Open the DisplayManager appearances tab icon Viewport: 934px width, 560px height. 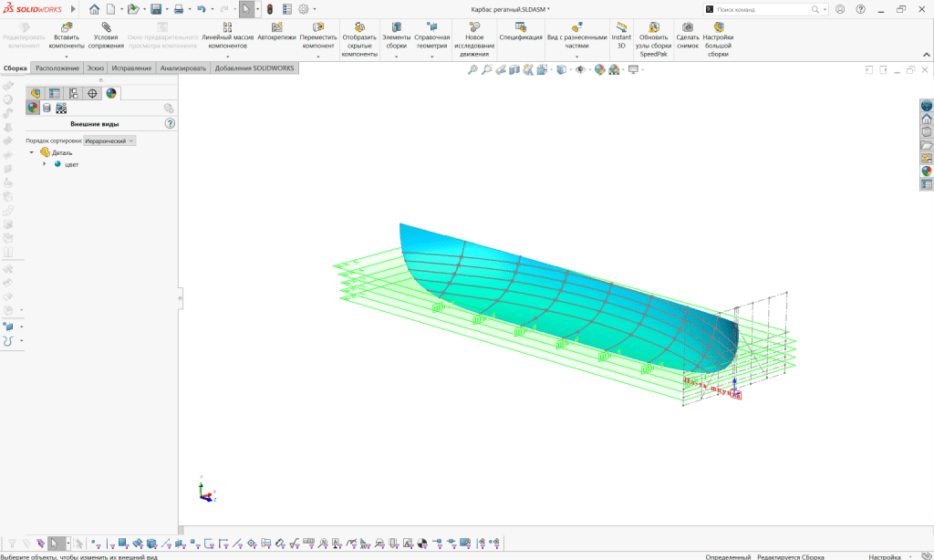click(111, 93)
